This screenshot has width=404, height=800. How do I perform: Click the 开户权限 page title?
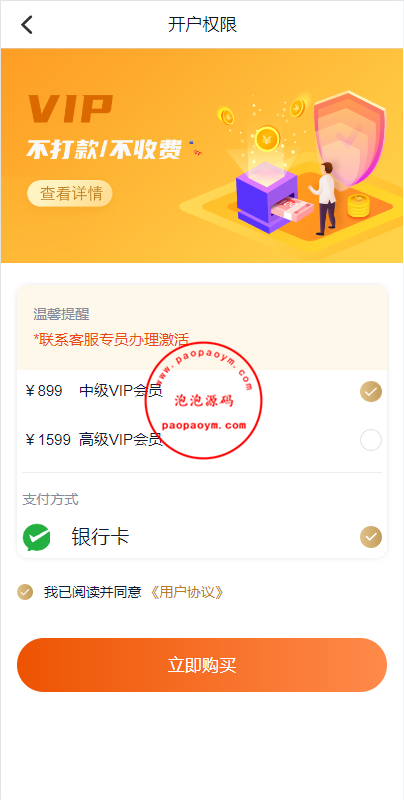(x=203, y=24)
